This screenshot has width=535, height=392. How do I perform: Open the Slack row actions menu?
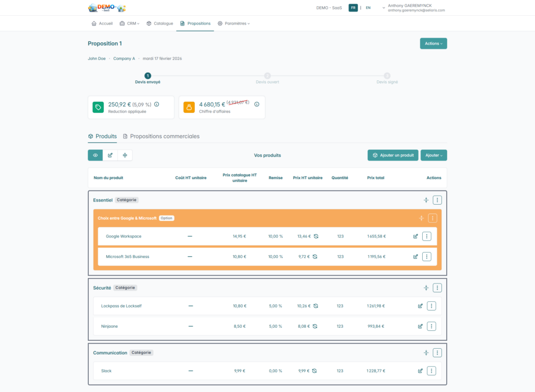[x=432, y=371]
